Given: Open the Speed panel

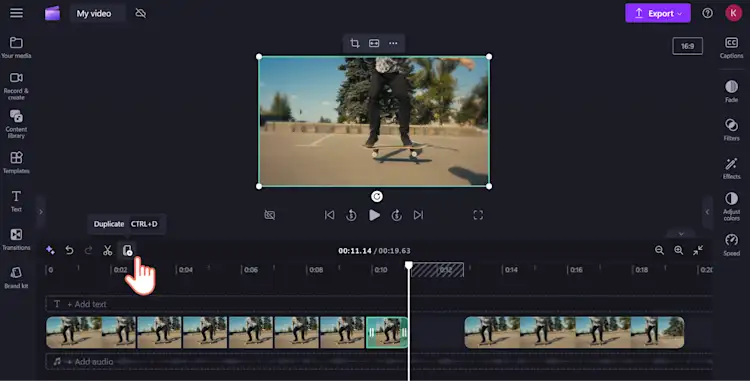Looking at the screenshot, I should pyautogui.click(x=731, y=245).
